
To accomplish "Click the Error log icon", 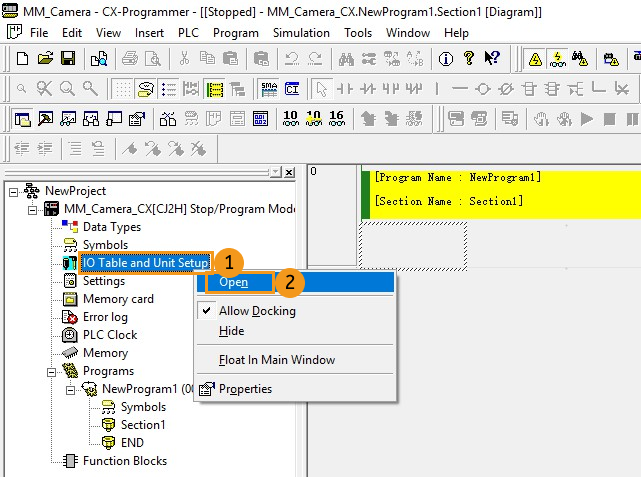I will click(x=70, y=317).
